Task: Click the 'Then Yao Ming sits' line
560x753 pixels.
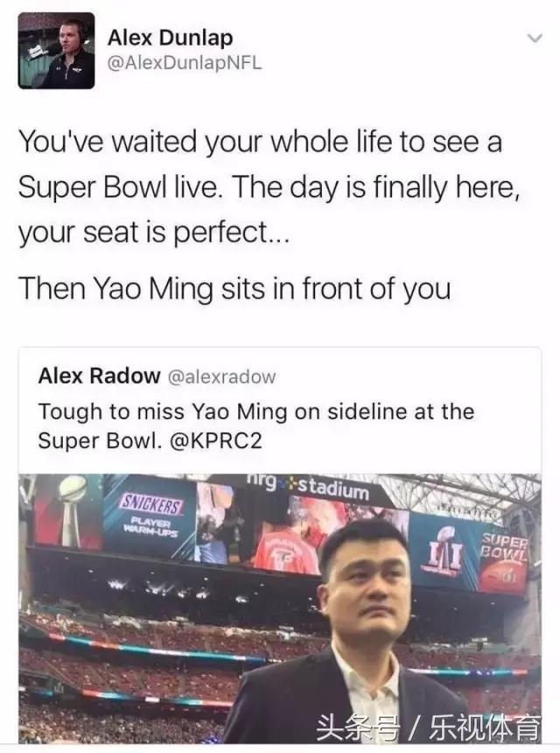Action: [x=234, y=289]
